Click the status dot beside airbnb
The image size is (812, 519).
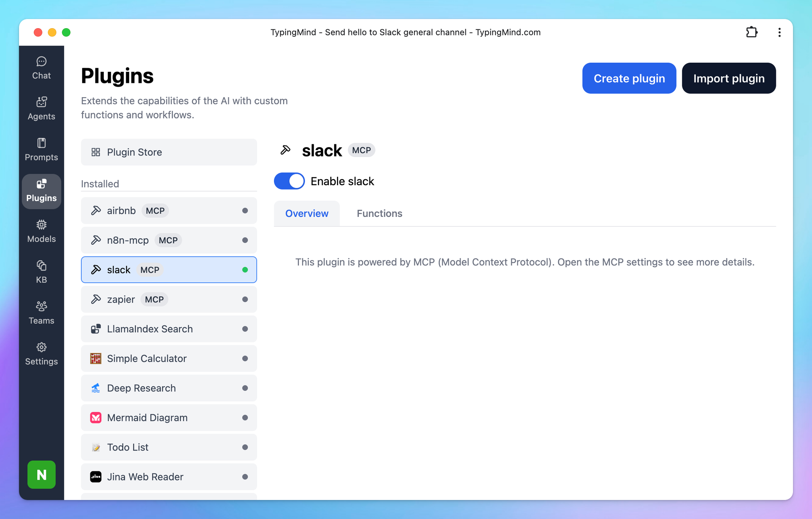[x=245, y=211]
